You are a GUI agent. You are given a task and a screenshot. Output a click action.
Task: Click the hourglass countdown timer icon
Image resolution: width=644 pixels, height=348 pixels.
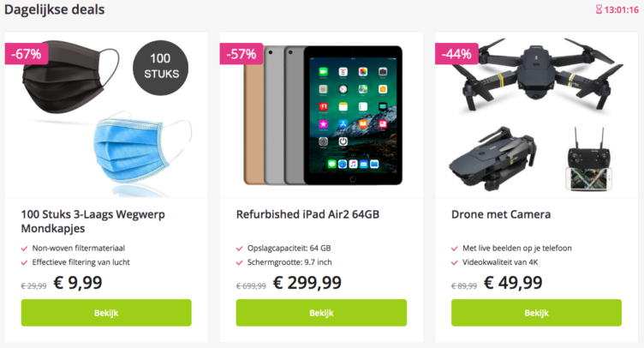(x=599, y=9)
